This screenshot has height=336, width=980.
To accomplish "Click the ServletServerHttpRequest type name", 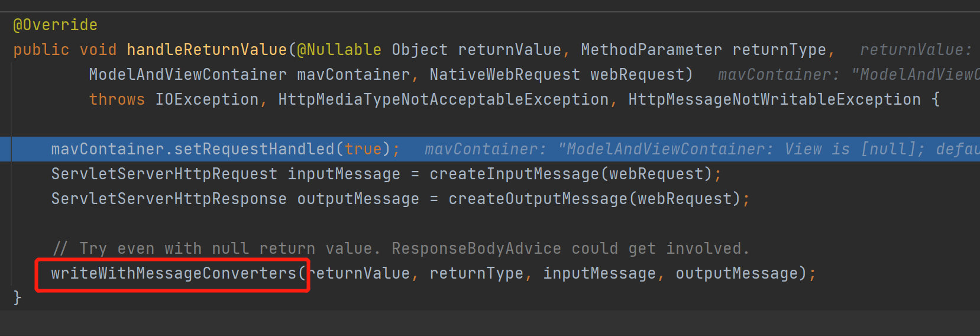I will (164, 174).
